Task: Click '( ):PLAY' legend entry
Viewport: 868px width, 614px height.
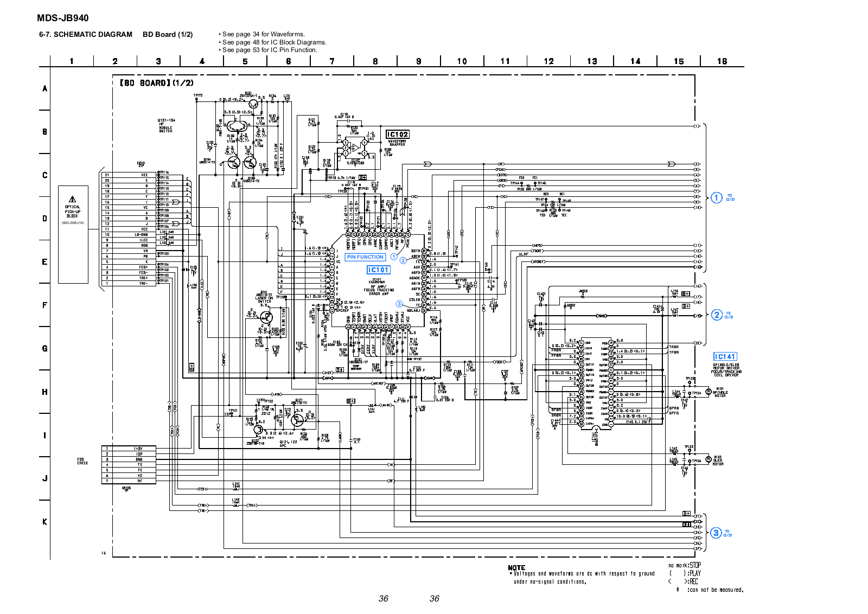Action: [x=685, y=573]
